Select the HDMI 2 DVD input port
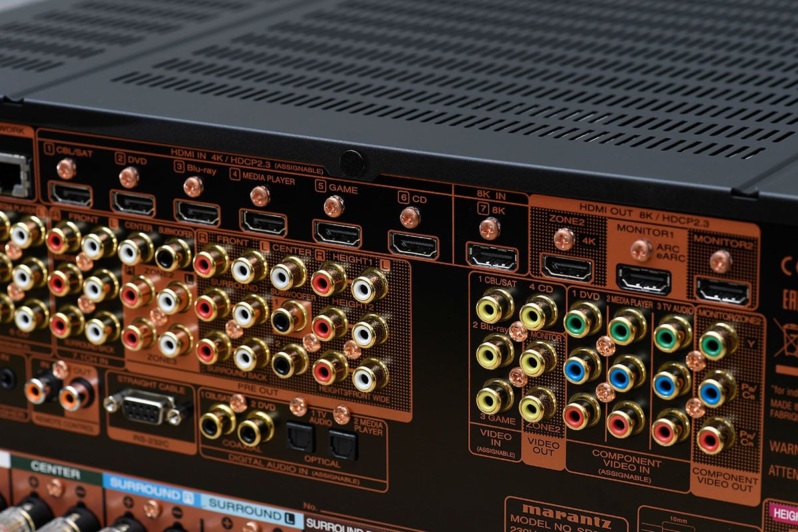Screen dimensions: 798x532 (133, 203)
